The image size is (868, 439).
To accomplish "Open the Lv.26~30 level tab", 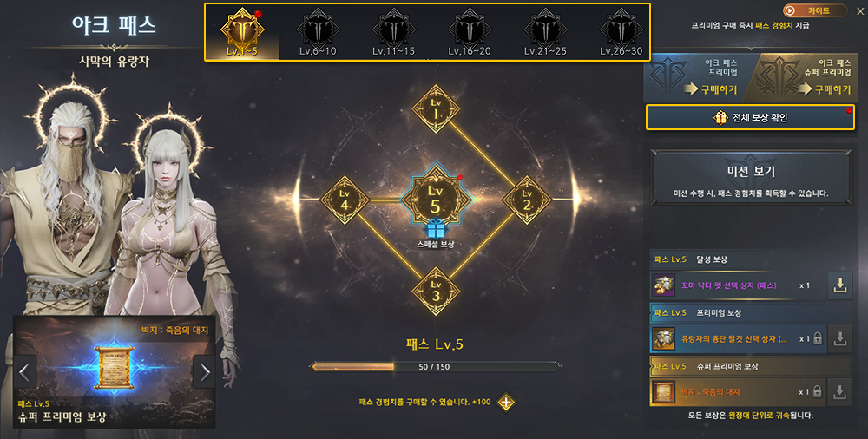I will [x=621, y=32].
